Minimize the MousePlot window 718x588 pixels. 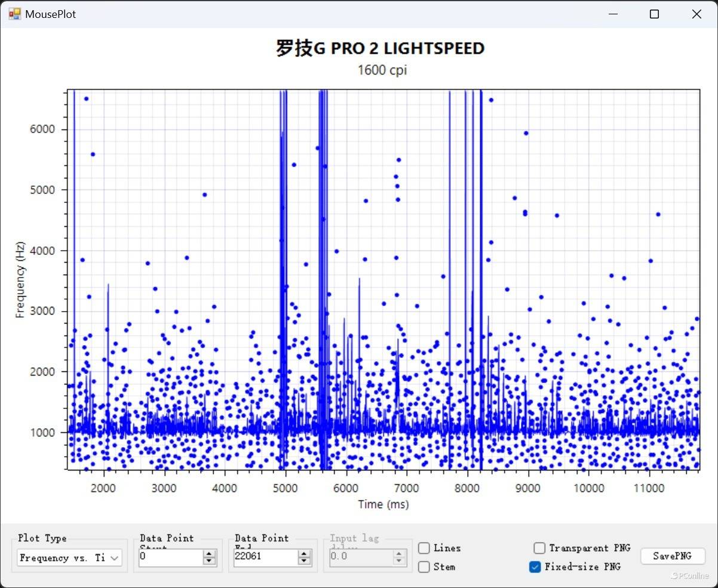(x=612, y=14)
